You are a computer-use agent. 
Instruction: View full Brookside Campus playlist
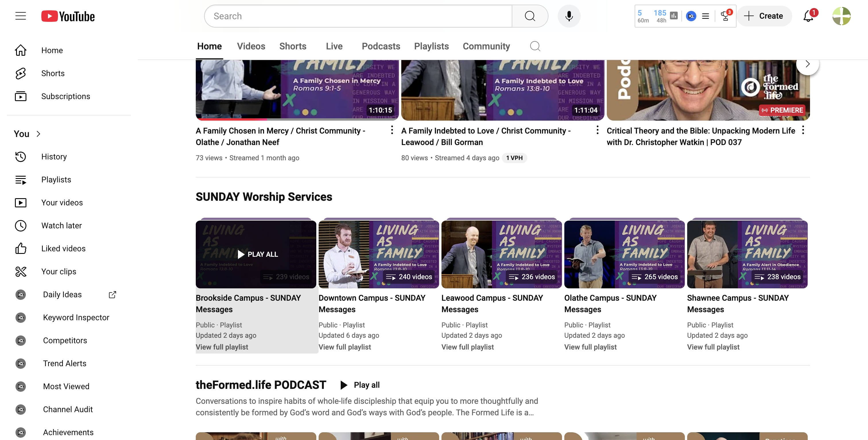coord(222,347)
